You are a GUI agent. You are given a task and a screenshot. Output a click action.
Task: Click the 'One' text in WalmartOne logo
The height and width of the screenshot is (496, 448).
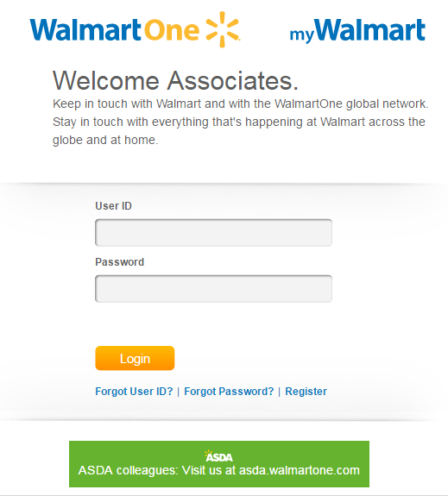172,30
